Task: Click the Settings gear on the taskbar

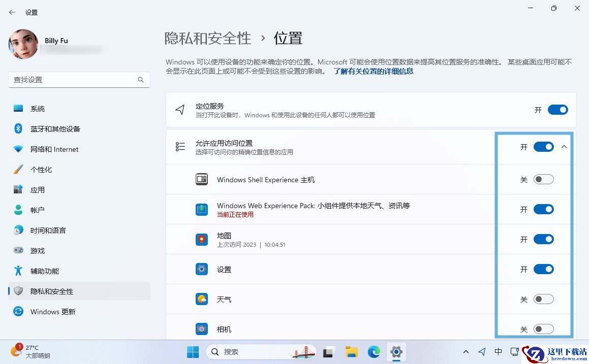Action: click(396, 352)
